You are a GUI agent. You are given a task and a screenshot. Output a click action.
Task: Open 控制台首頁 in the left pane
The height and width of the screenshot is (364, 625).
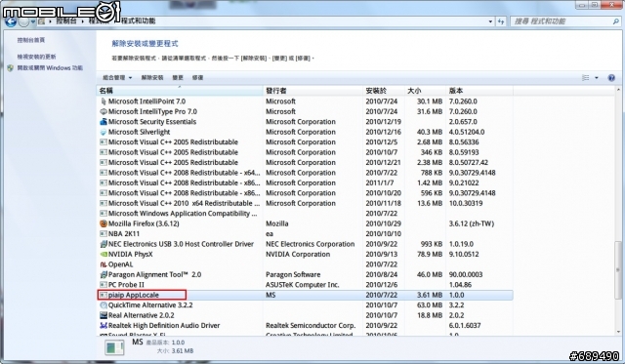(x=31, y=40)
